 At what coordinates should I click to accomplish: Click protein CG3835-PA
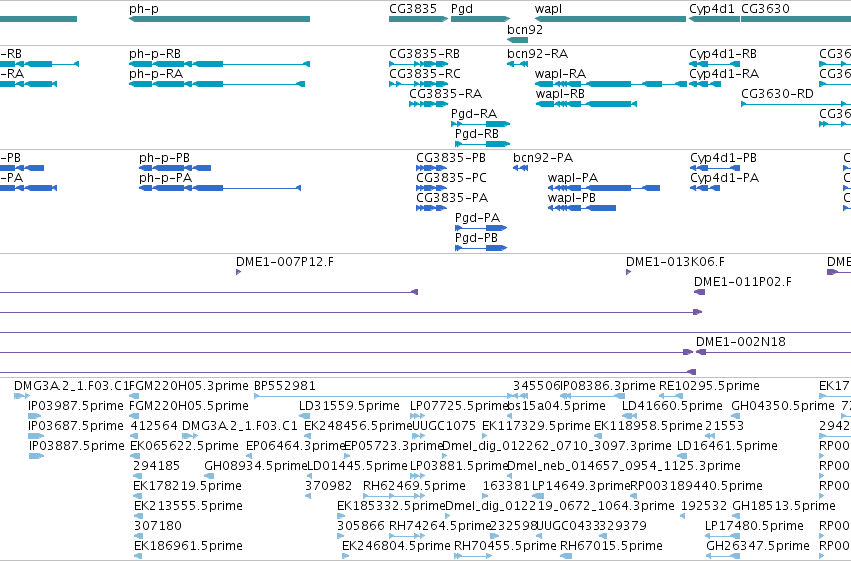point(431,208)
